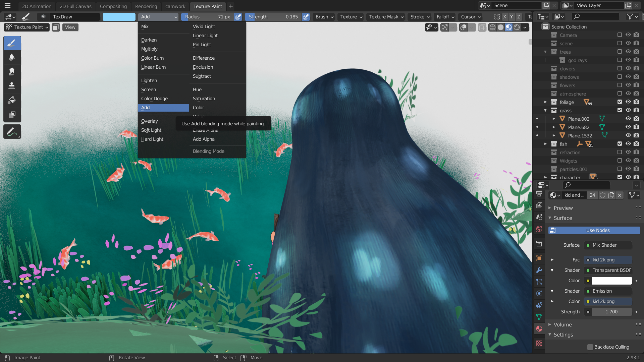Screen dimensions: 644x362
Task: Enable the Backface Culling checkbox
Action: (590, 347)
